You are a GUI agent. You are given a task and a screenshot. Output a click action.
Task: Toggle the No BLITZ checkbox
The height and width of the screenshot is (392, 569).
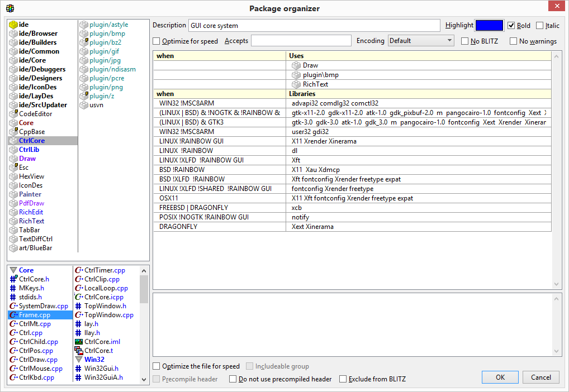[465, 41]
